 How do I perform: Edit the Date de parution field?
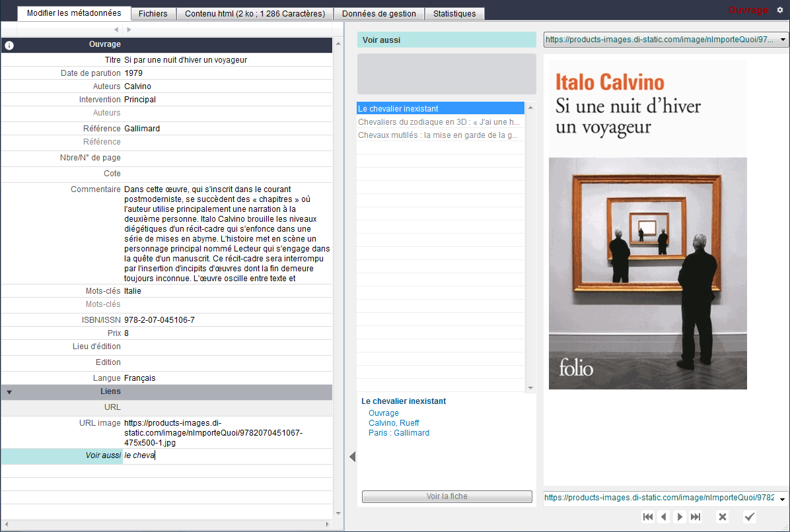228,73
